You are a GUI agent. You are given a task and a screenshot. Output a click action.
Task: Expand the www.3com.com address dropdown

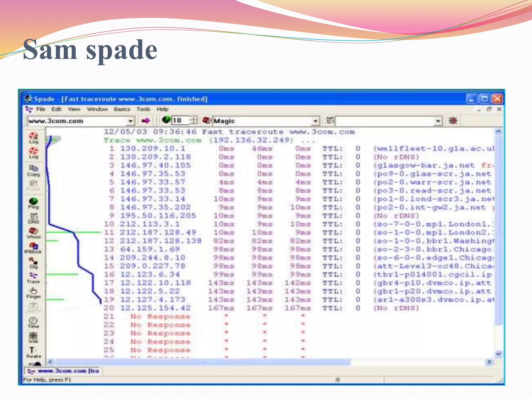(x=130, y=121)
